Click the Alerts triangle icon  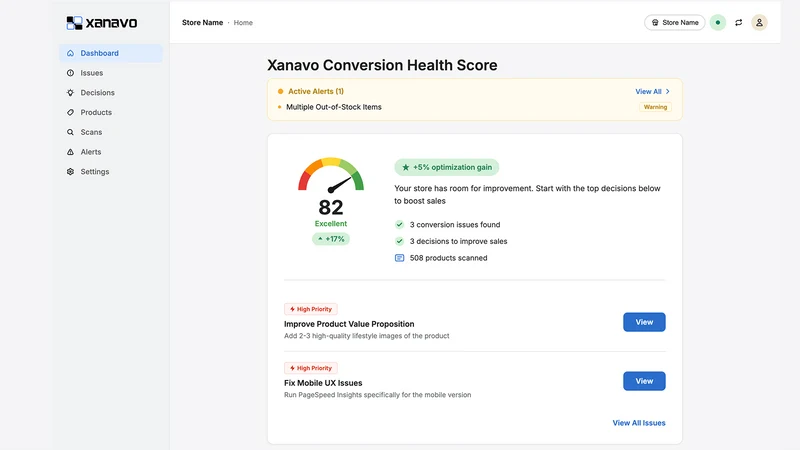coord(70,152)
